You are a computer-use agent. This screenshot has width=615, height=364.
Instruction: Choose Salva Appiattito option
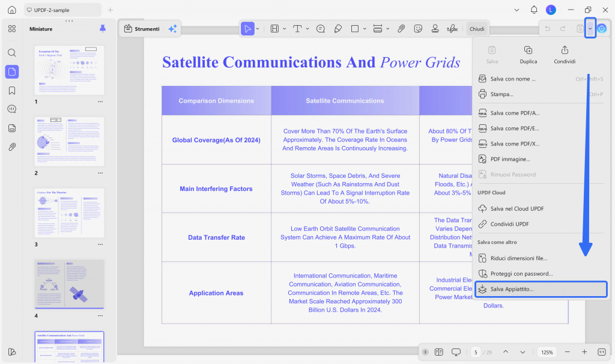point(541,289)
